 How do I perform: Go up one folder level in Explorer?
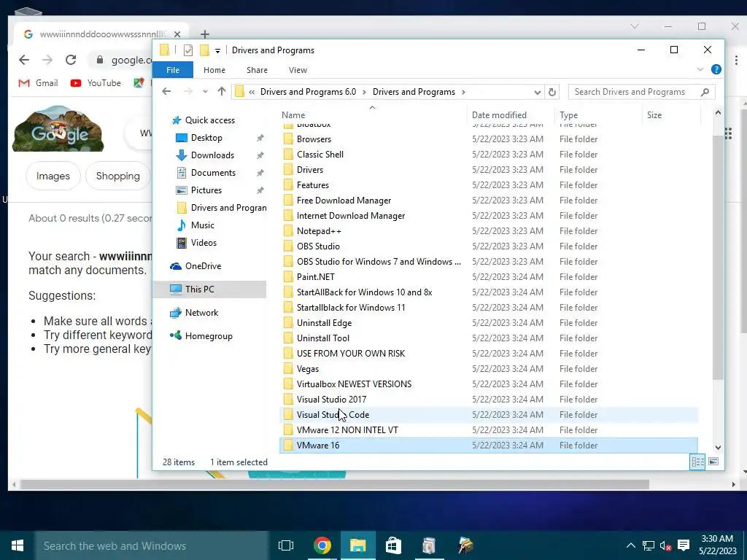pyautogui.click(x=222, y=91)
